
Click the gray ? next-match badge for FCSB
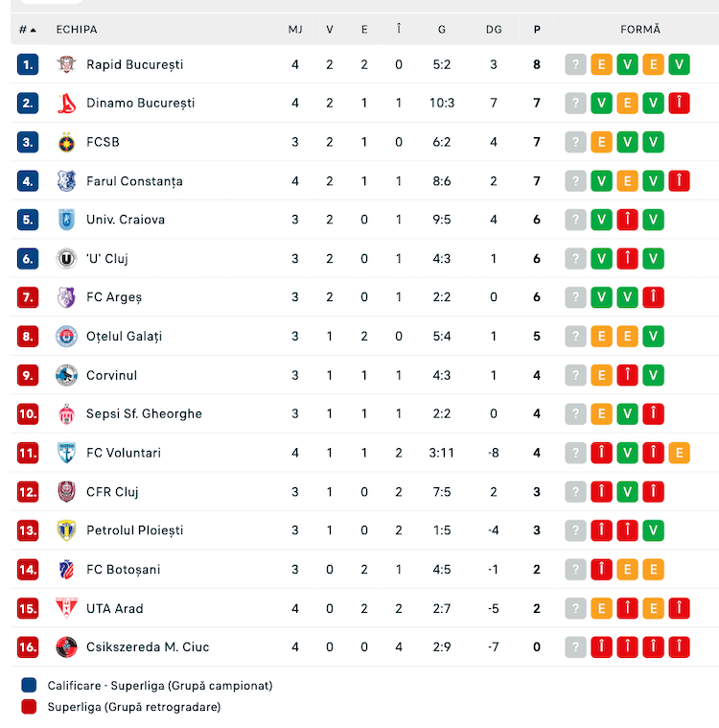[575, 142]
